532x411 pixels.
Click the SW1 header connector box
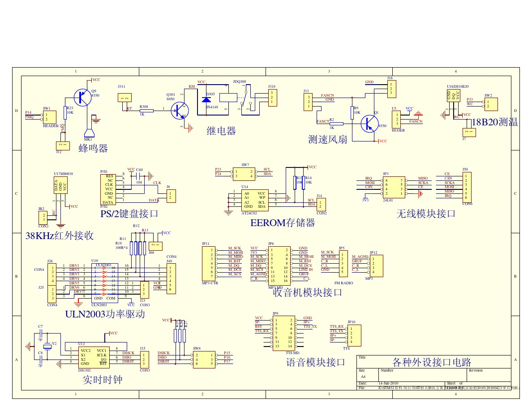(50, 117)
